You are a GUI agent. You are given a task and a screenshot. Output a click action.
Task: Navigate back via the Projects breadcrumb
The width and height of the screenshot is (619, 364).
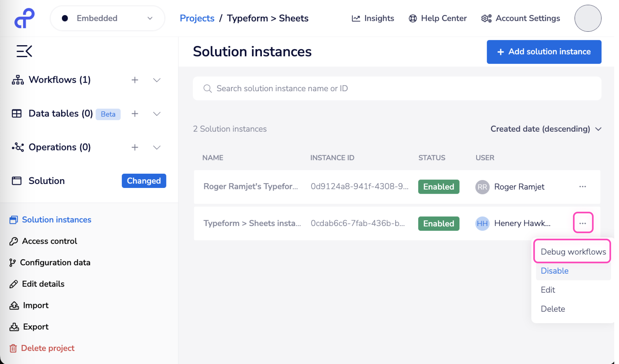(197, 18)
